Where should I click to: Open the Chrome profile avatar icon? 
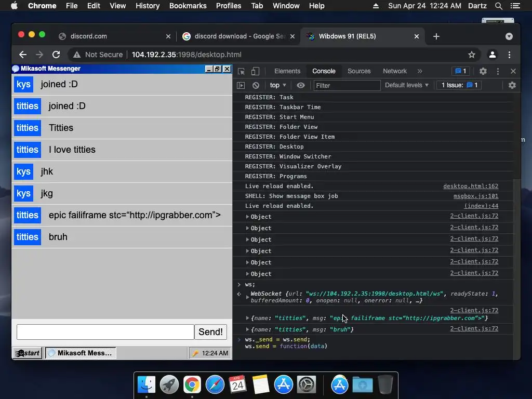[493, 55]
